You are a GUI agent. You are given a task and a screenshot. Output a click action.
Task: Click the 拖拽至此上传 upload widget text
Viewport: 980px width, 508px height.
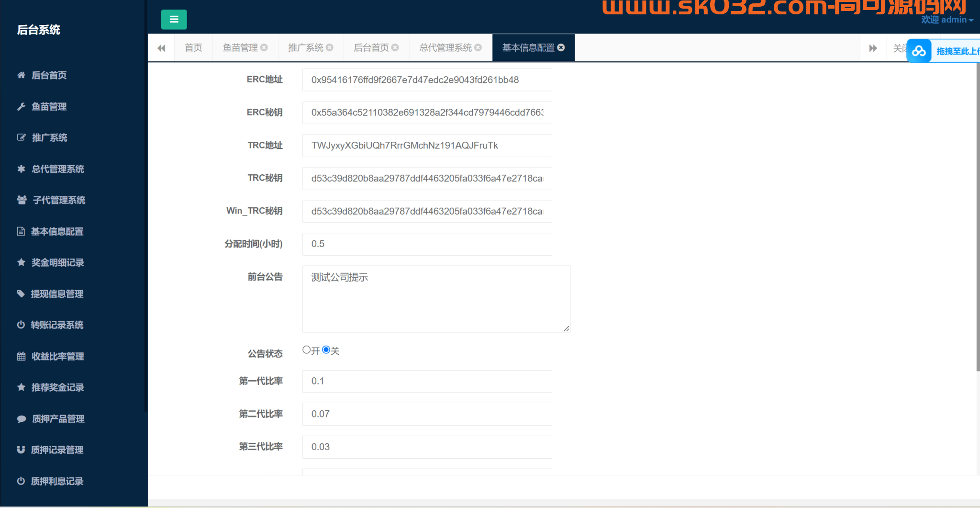[x=958, y=51]
